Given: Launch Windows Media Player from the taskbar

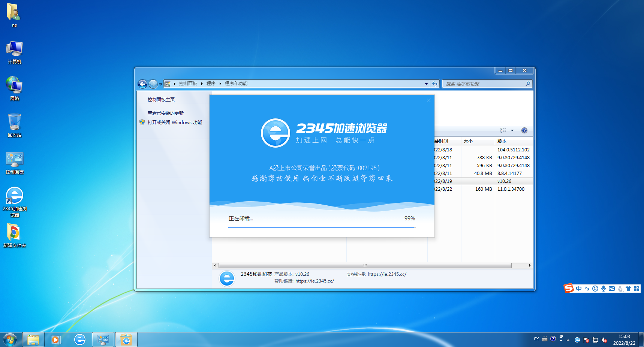Looking at the screenshot, I should tap(56, 340).
